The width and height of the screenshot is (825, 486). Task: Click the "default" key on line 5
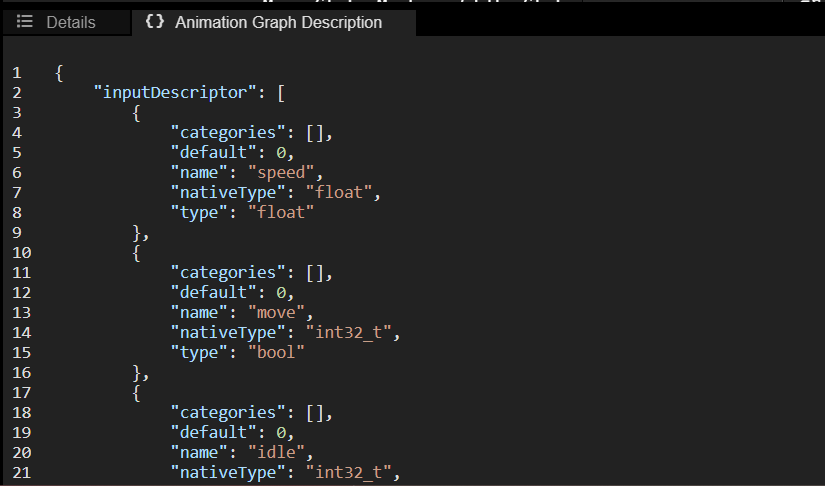click(x=214, y=153)
